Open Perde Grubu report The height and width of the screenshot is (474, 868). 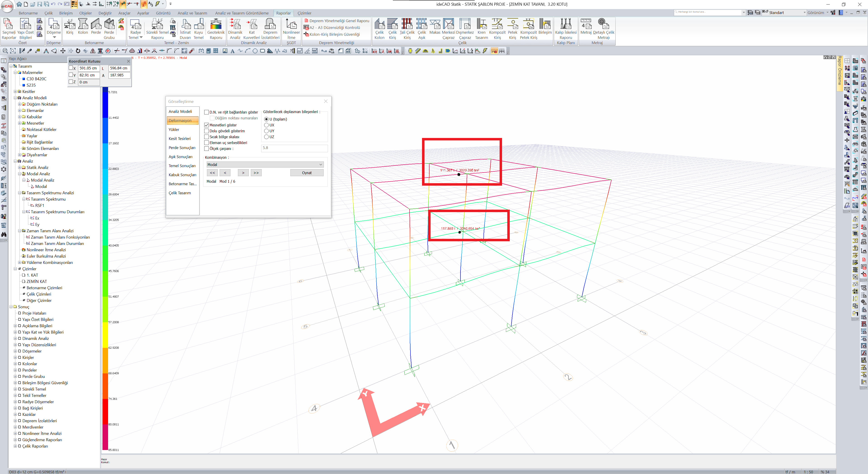point(109,29)
